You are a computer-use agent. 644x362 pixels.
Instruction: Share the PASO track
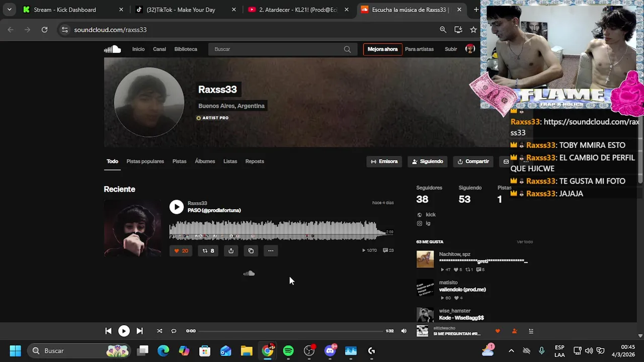pos(231,250)
